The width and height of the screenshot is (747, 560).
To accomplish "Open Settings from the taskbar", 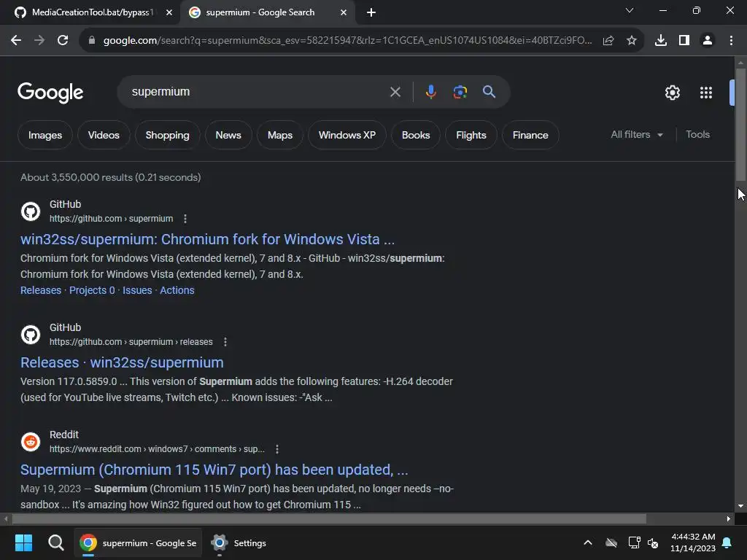I will 239,542.
